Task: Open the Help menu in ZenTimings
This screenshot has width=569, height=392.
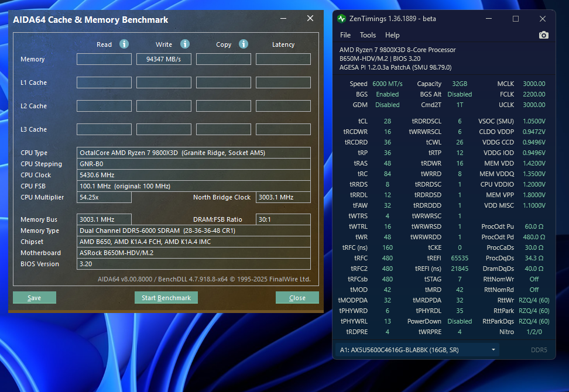Action: 392,35
